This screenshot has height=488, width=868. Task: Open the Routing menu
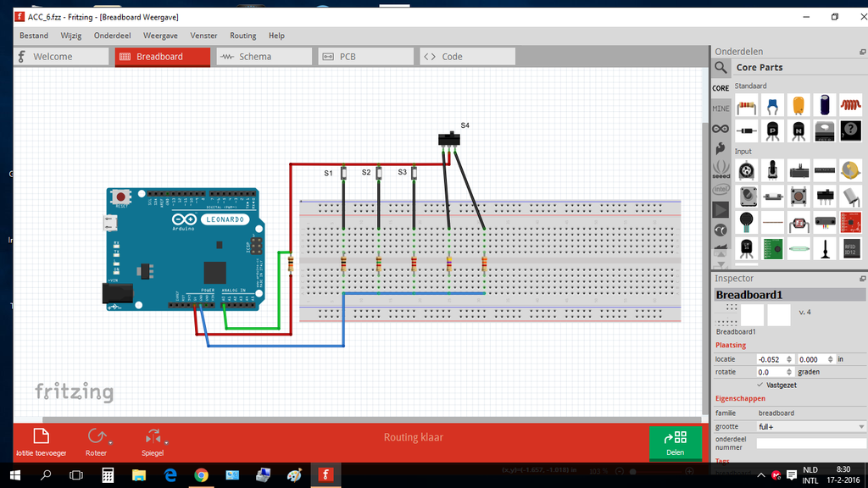pyautogui.click(x=242, y=36)
